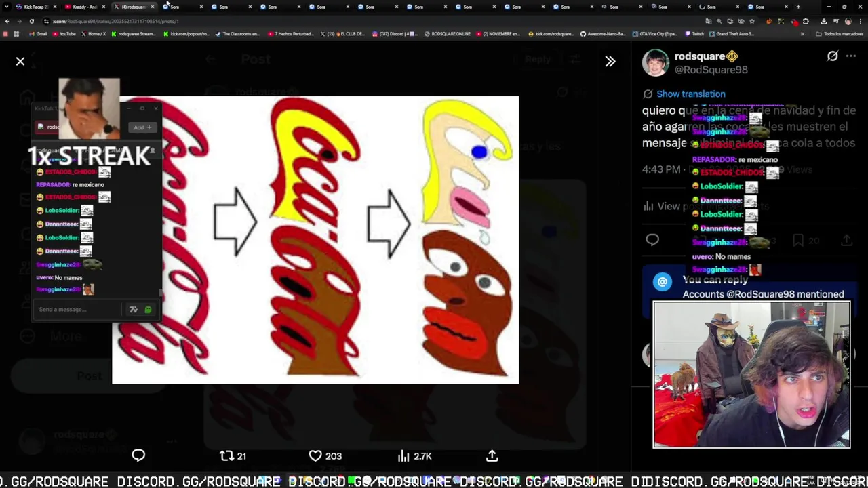Open the Home / X bookmark
Viewport: 868px width, 488px height.
[94, 34]
